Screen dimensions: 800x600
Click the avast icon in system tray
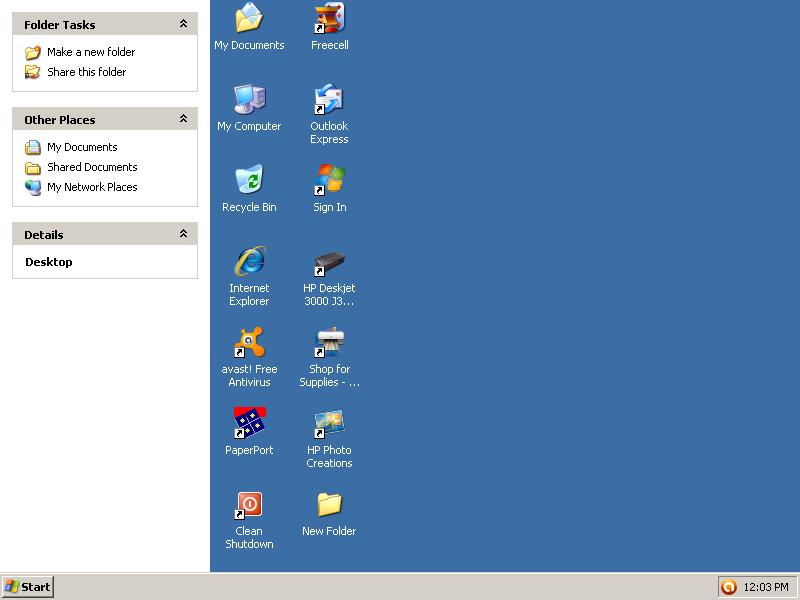coord(729,587)
